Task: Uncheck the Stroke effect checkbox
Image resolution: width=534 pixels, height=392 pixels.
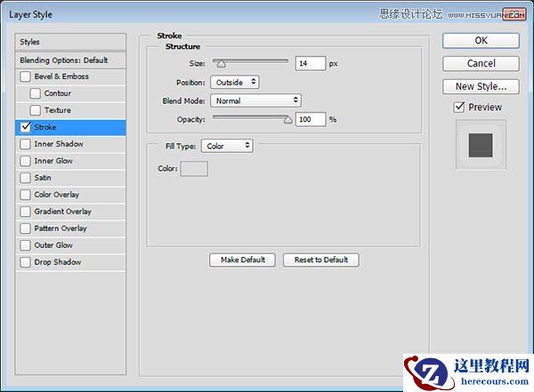Action: coord(25,127)
